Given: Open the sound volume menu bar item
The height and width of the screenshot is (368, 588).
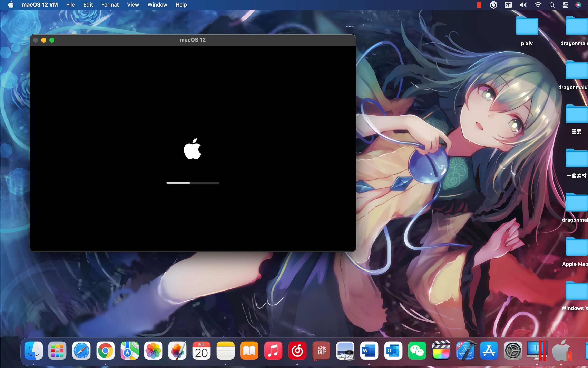Looking at the screenshot, I should click(523, 5).
